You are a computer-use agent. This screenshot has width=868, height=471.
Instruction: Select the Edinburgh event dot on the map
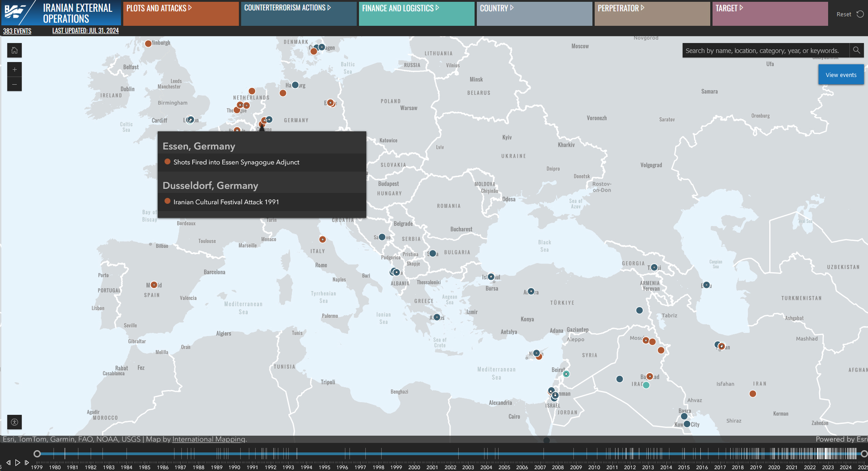[x=148, y=43]
